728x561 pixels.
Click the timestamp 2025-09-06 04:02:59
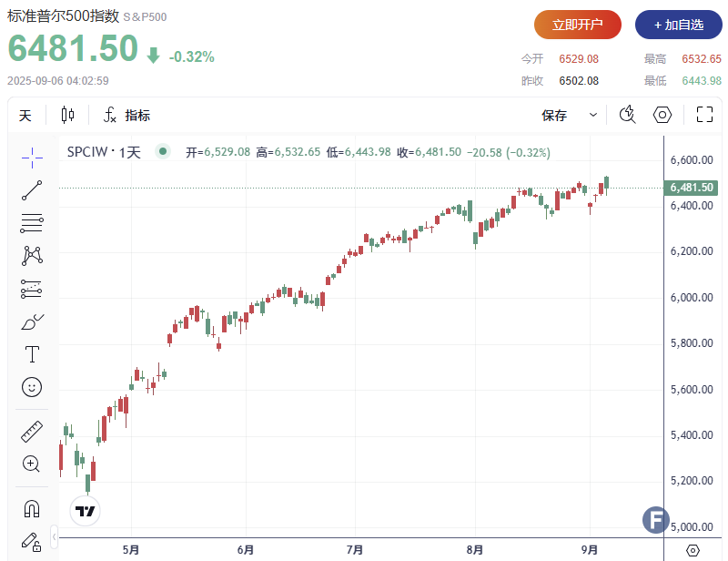(x=58, y=81)
